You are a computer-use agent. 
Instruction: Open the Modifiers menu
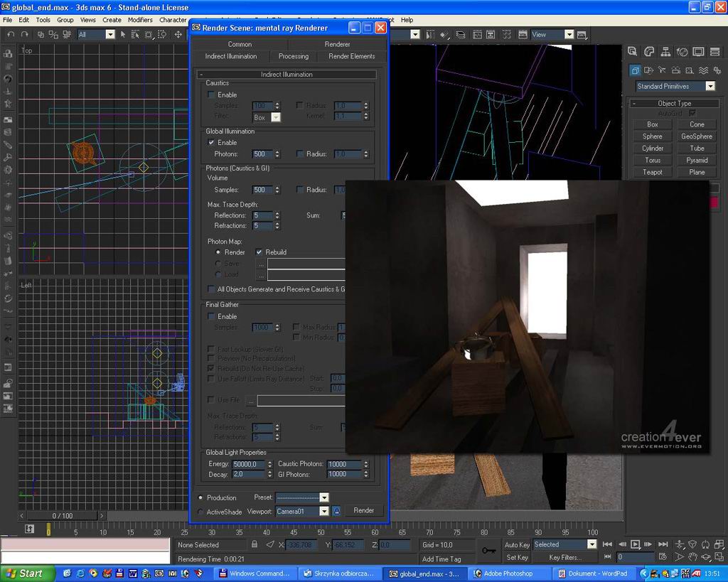140,20
